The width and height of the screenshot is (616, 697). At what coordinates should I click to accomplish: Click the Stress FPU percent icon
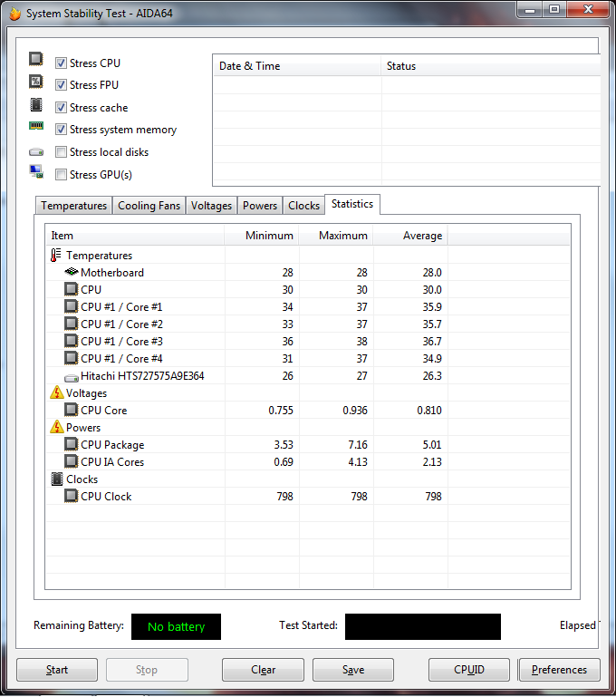coord(36,82)
